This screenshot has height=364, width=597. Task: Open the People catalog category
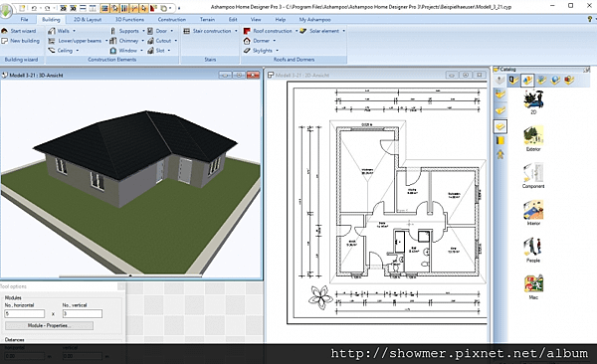pos(533,250)
